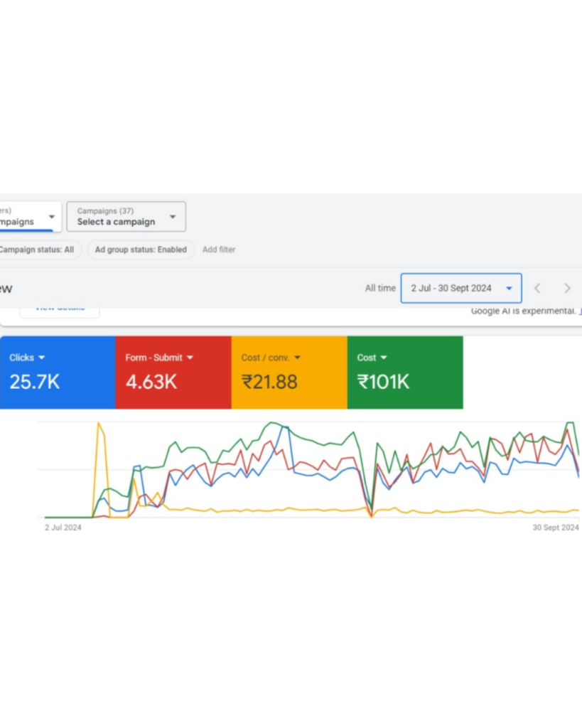Click the 'Campaign status: All' filter chip
The width and height of the screenshot is (582, 728).
click(x=37, y=250)
